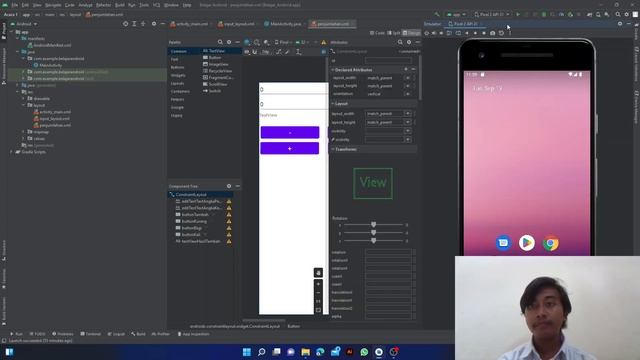Select opened file target icon in Project panel
The height and width of the screenshot is (360, 640).
[x=125, y=24]
